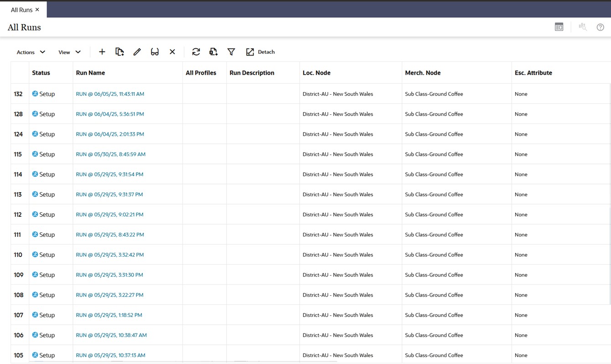Open run RUN @ 05/29/25, 9:31:37 PM
Image resolution: width=611 pixels, height=364 pixels.
tap(109, 194)
